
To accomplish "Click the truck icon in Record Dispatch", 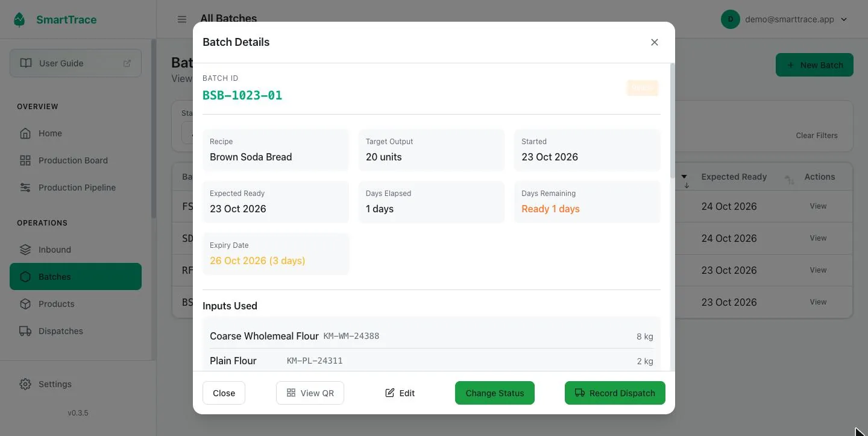I will [x=580, y=393].
